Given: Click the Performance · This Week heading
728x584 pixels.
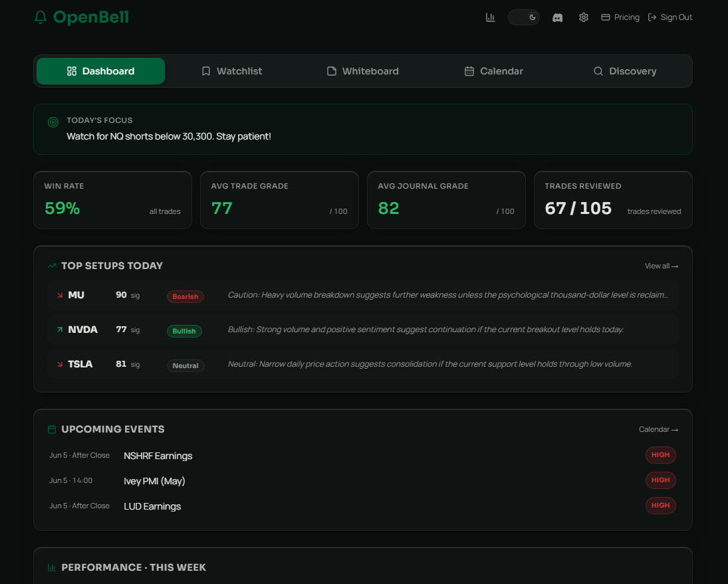Looking at the screenshot, I should 134,567.
